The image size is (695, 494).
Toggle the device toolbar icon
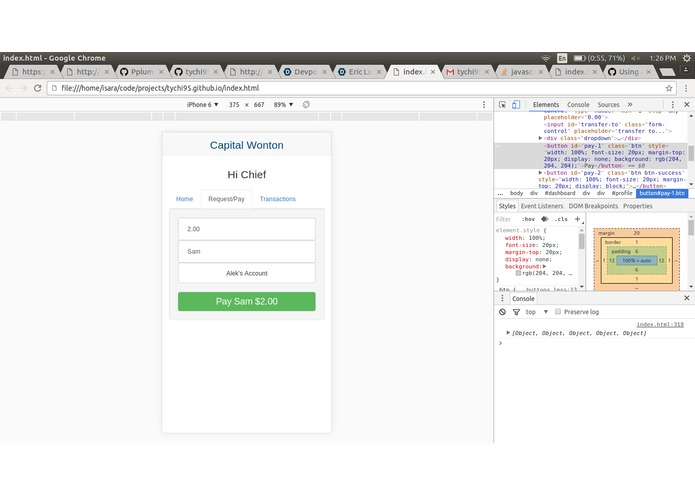pyautogui.click(x=516, y=105)
